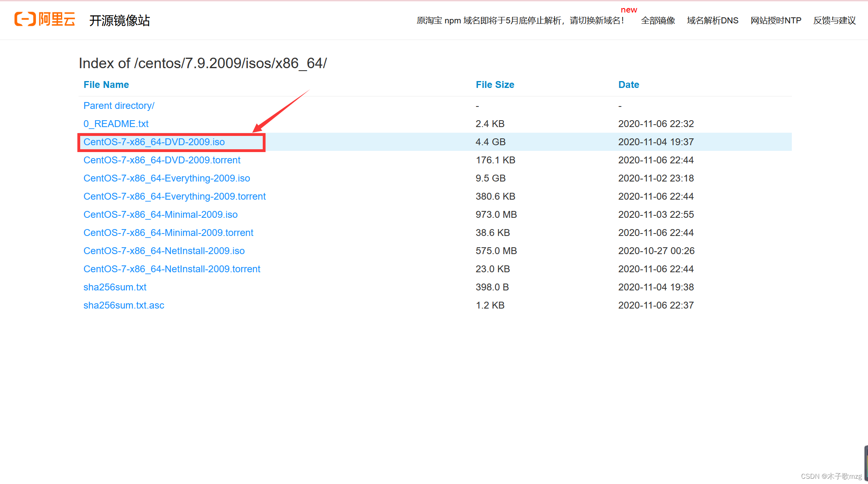Screen dimensions: 868x484
Task: Click the date 2020-11-03 22:55
Action: tap(656, 215)
